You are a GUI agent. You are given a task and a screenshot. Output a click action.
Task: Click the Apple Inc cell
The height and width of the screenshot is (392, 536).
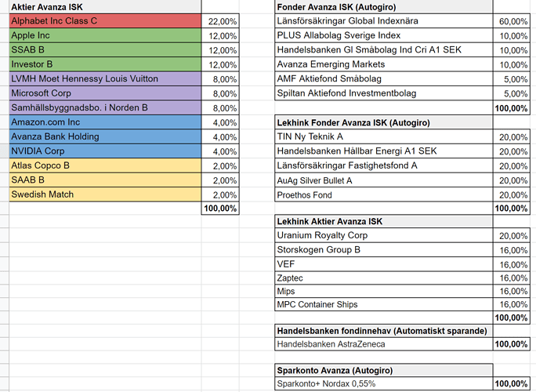104,35
